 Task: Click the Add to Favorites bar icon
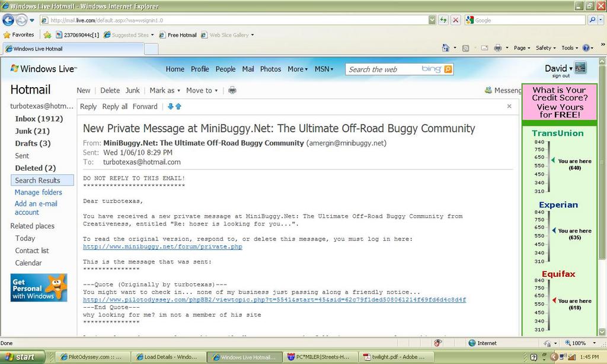[x=47, y=35]
